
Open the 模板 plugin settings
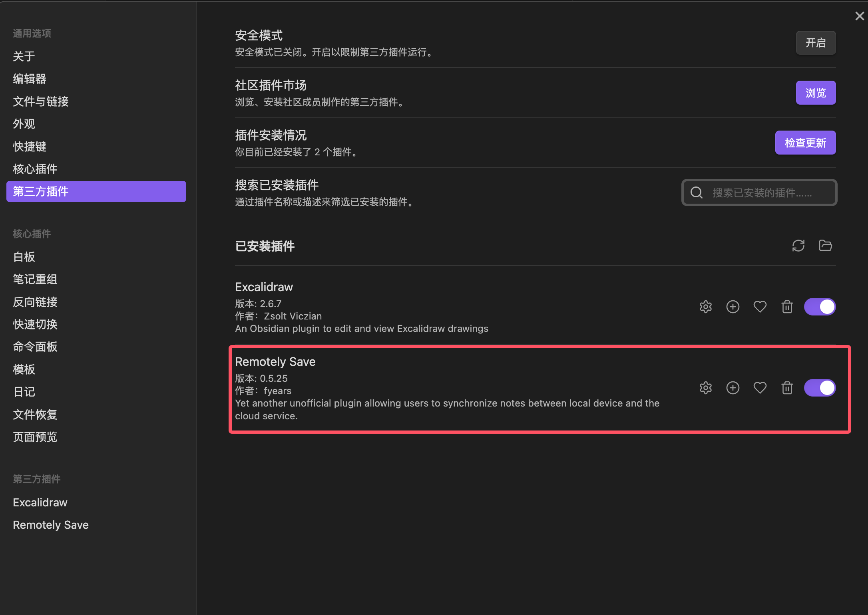(96, 369)
